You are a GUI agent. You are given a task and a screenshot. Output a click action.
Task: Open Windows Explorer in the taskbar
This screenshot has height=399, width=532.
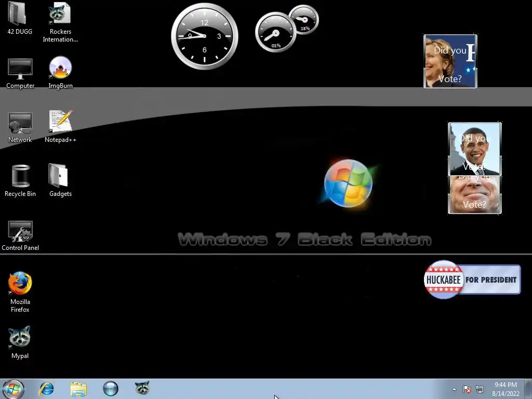tap(78, 389)
